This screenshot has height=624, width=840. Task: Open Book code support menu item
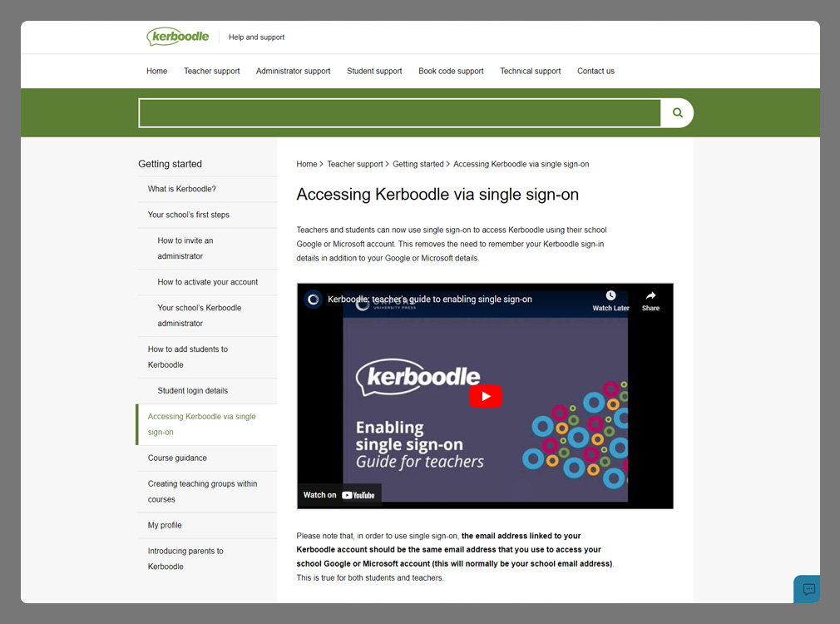coord(451,71)
